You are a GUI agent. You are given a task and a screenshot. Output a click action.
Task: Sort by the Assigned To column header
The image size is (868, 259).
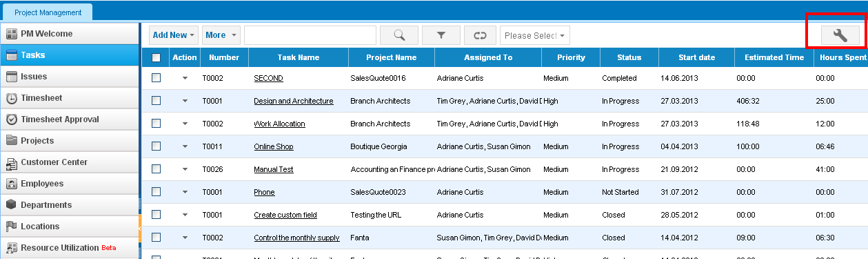(x=488, y=57)
